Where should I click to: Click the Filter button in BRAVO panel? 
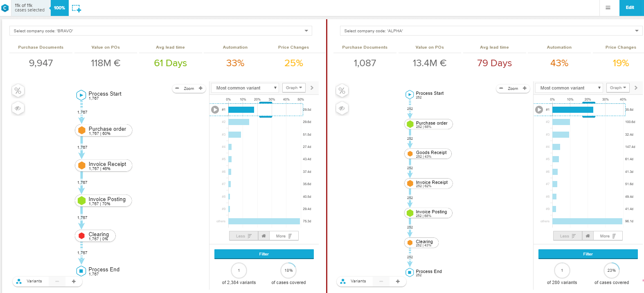[x=264, y=254]
